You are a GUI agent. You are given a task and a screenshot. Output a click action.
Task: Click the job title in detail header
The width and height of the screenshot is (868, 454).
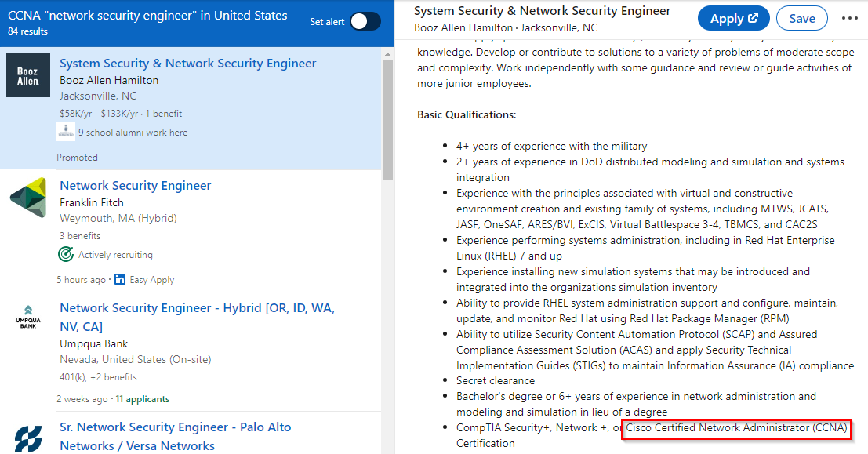pos(542,11)
